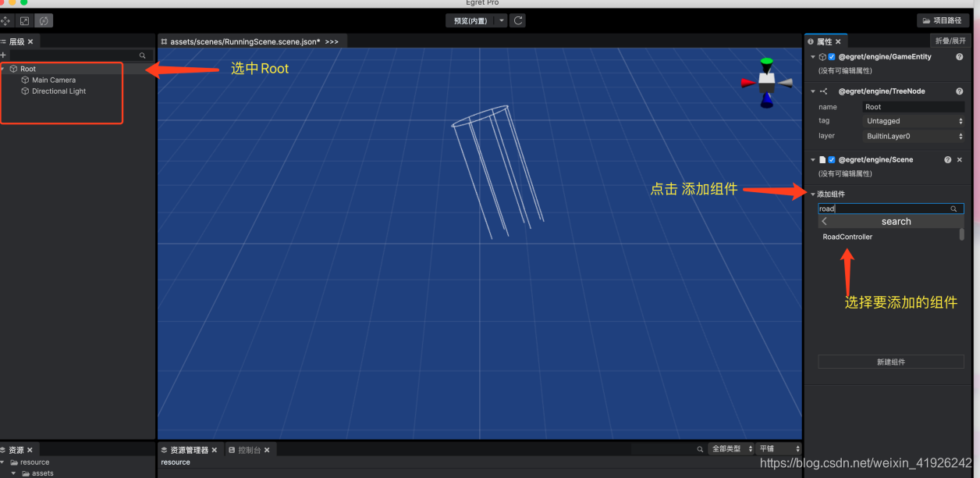980x478 pixels.
Task: Open the 全部类型 type filter dropdown
Action: coord(732,449)
